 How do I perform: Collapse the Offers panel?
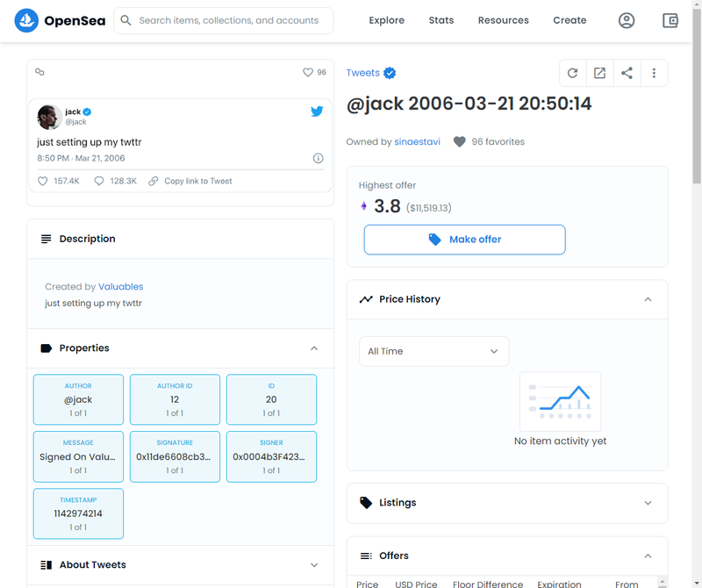coord(648,556)
